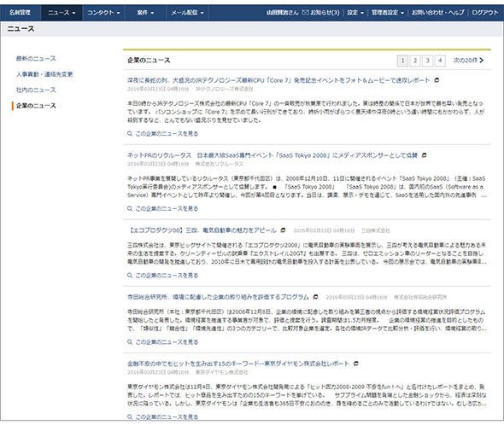Open external-link icon beside Core 7 headline

click(x=437, y=80)
